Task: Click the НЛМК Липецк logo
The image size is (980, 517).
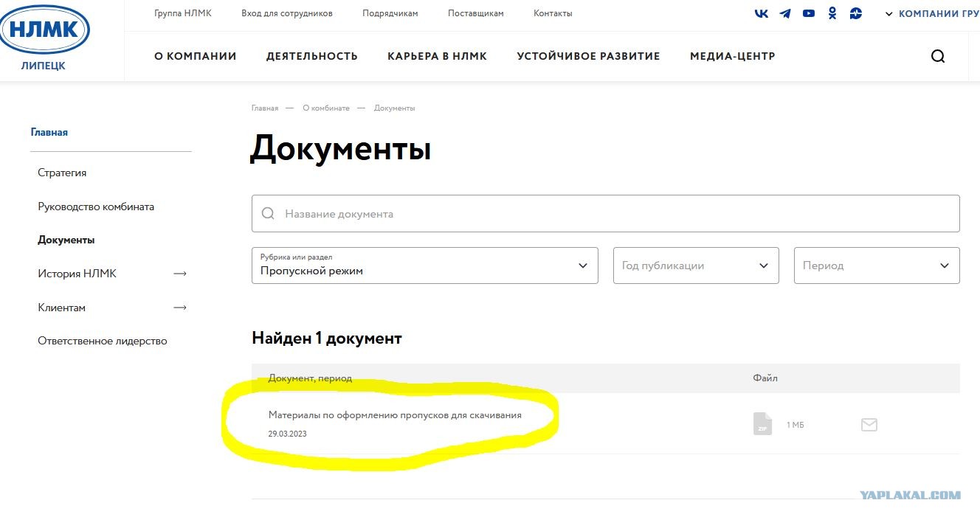Action: tap(45, 38)
